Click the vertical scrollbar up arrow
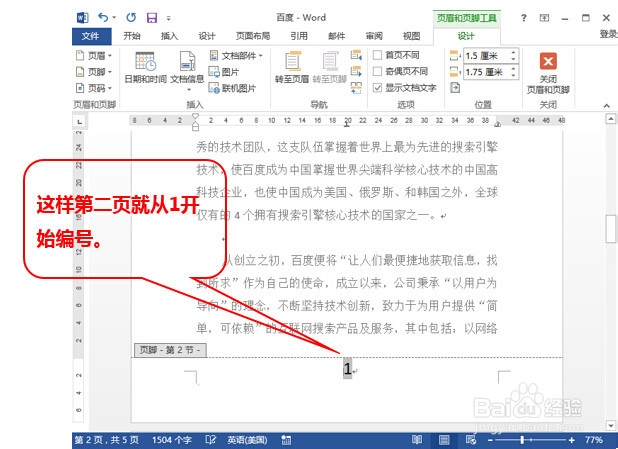Viewport: 618px width, 449px height. 611,118
